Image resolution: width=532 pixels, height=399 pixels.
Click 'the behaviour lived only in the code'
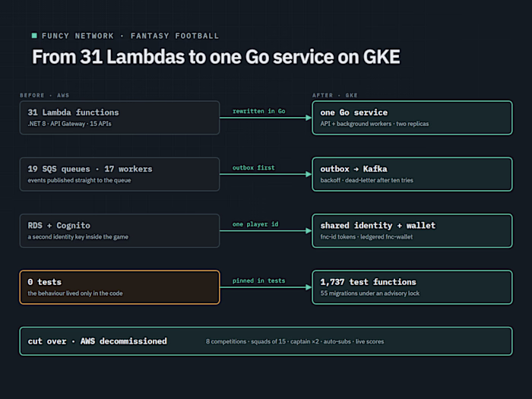tap(75, 293)
